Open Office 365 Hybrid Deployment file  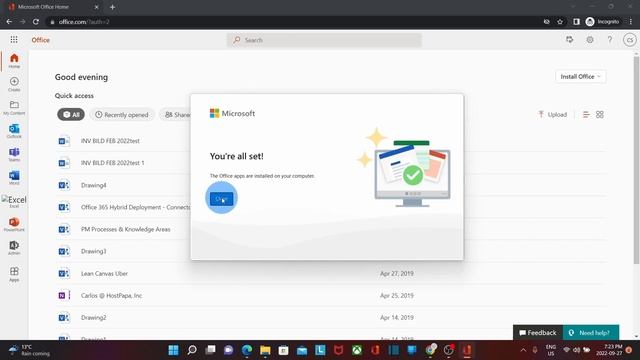click(135, 207)
